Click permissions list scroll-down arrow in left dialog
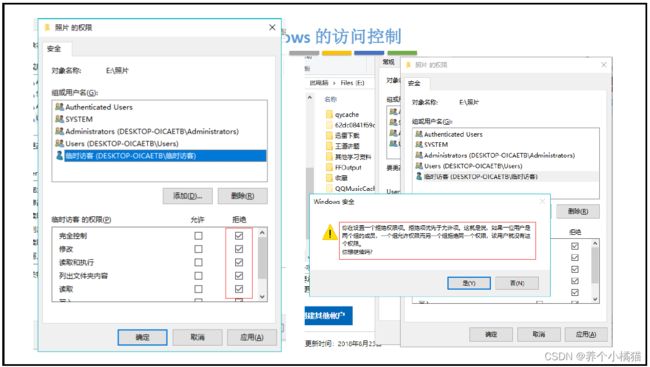Image resolution: width=650 pixels, height=367 pixels. (262, 296)
